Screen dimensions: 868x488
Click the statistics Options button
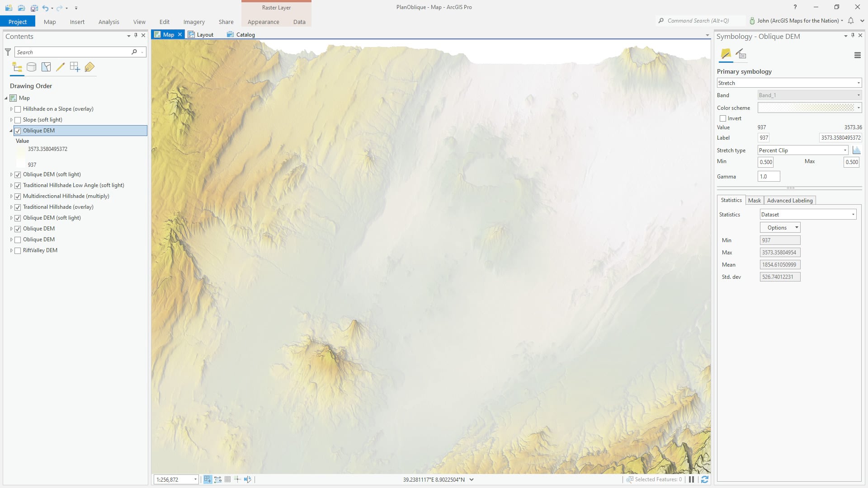pyautogui.click(x=780, y=228)
